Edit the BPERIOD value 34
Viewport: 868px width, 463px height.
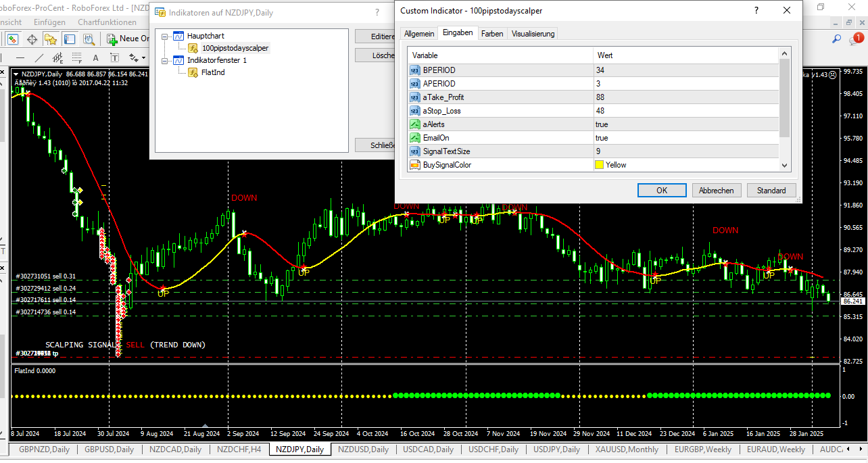click(686, 70)
